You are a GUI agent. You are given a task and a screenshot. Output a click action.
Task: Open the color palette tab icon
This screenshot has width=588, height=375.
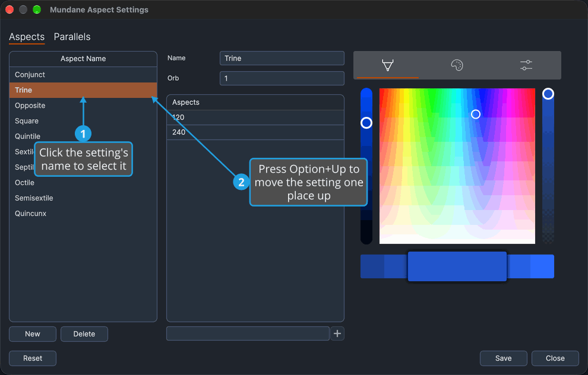(x=457, y=65)
